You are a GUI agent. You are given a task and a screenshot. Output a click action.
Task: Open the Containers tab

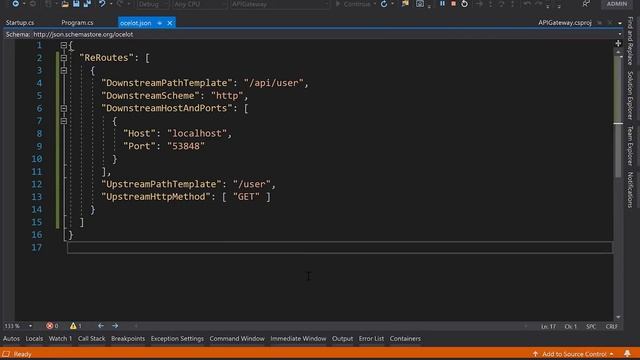pos(405,338)
